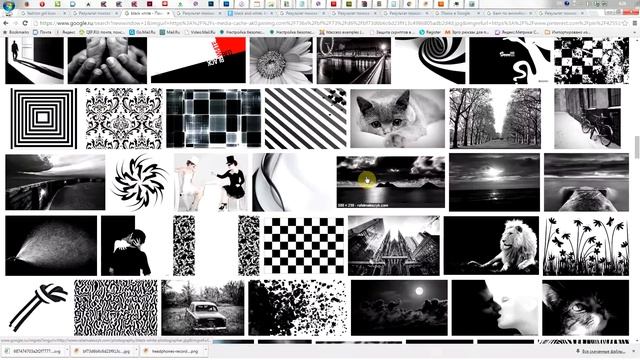Open the damask ornament pattern thumbnail
This screenshot has height=360, width=640.
124,118
